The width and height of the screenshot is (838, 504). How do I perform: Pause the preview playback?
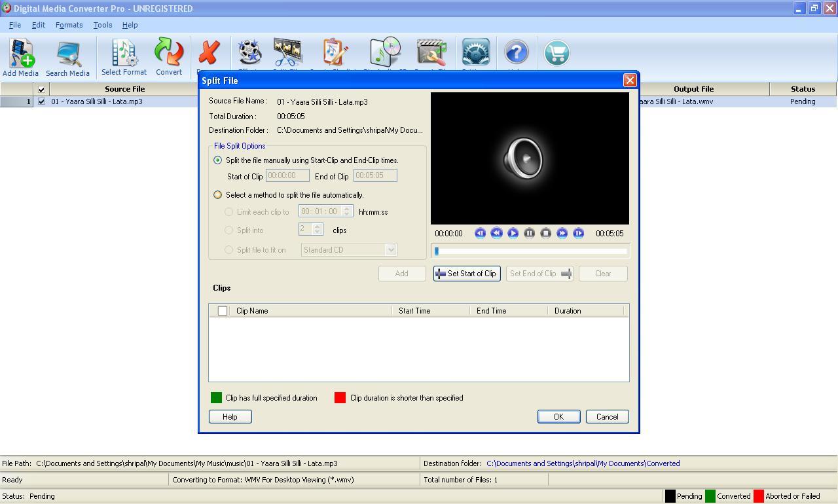529,233
